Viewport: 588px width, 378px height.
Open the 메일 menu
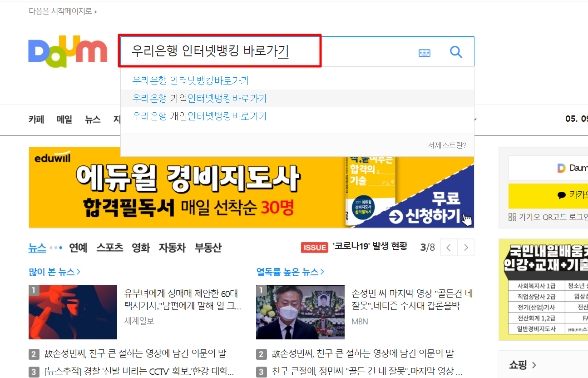pos(64,119)
